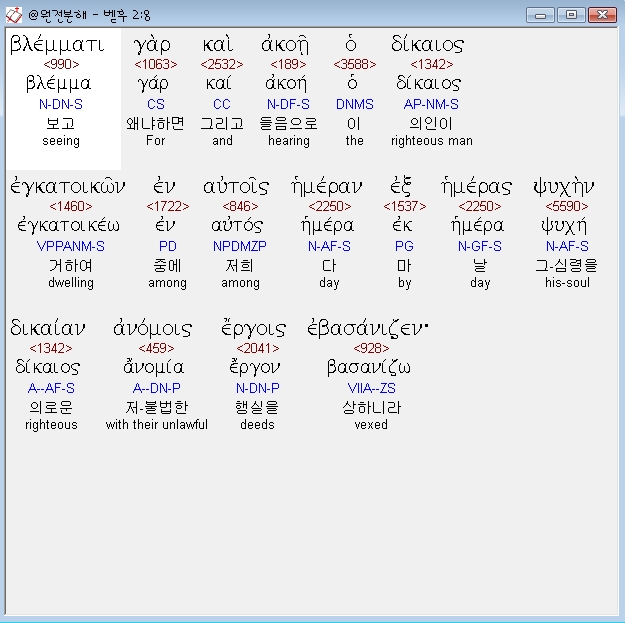
Task: Select the Greek word γὰρ in first row
Action: tap(152, 45)
